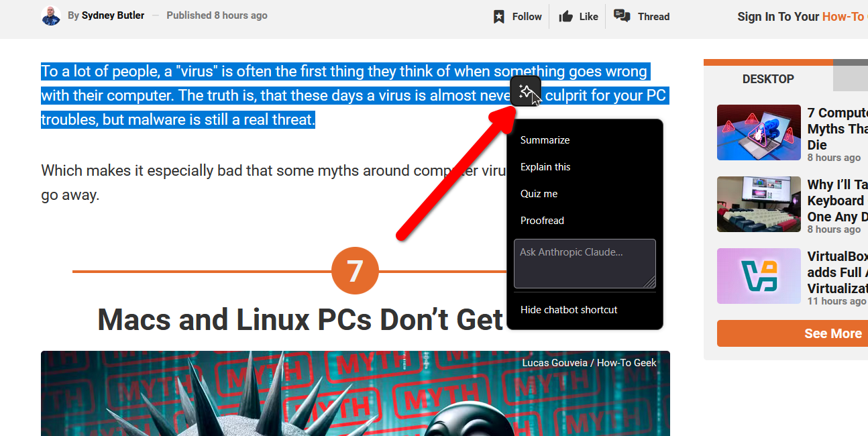Open the Thread comments link
Screen dimensions: 868x436
653,17
